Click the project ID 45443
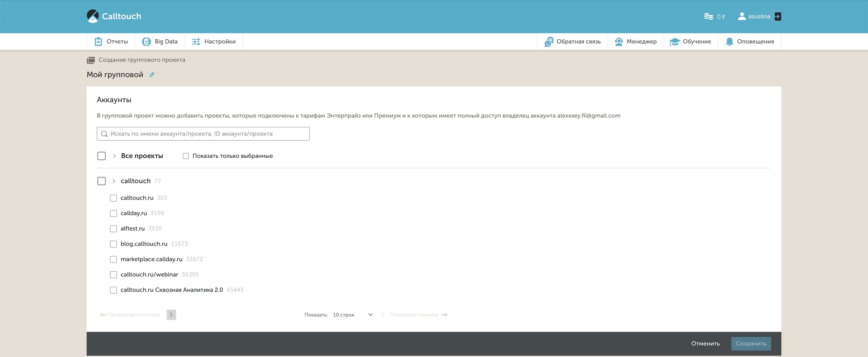The width and height of the screenshot is (868, 357). [x=235, y=290]
